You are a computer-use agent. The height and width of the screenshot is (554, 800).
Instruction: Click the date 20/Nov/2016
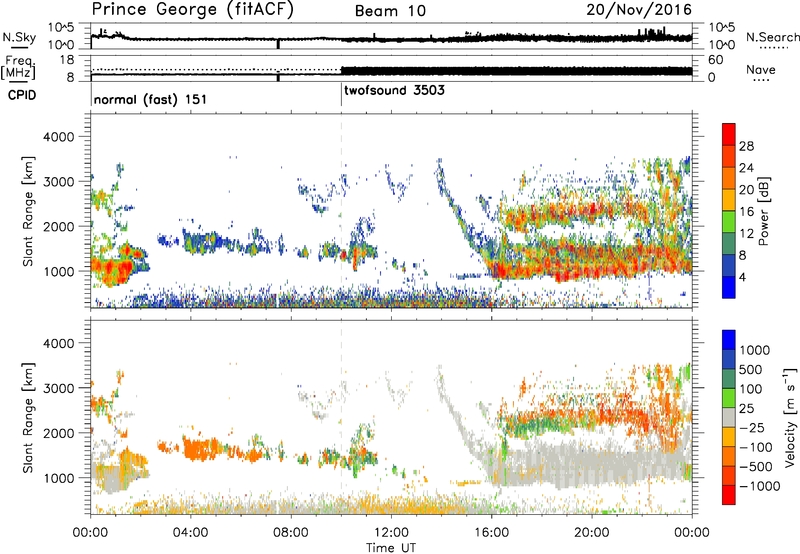tap(639, 10)
